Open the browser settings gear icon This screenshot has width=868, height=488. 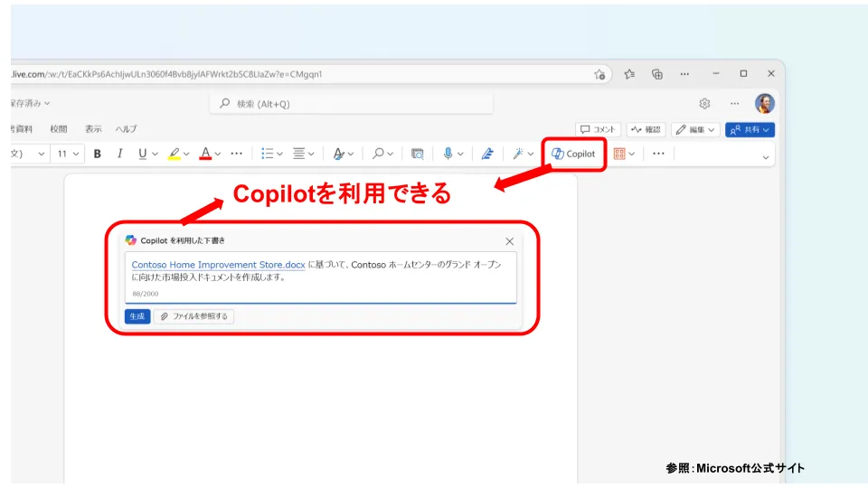click(x=704, y=104)
